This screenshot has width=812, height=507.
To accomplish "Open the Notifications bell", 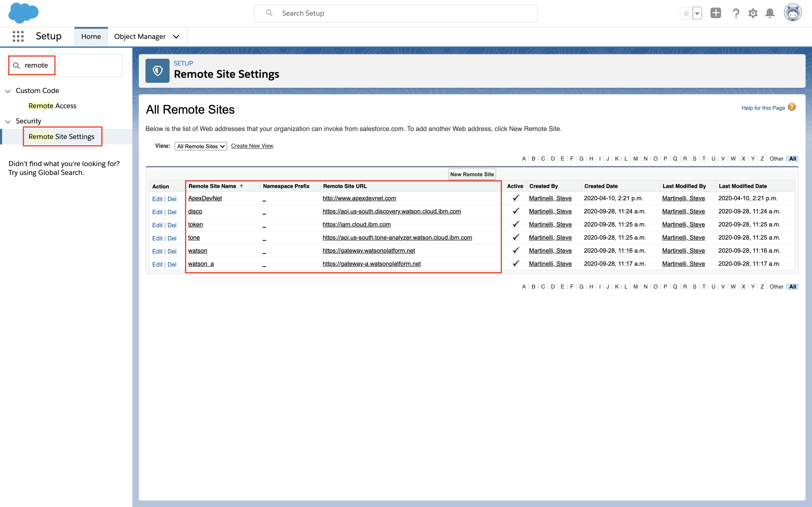I will (x=770, y=13).
